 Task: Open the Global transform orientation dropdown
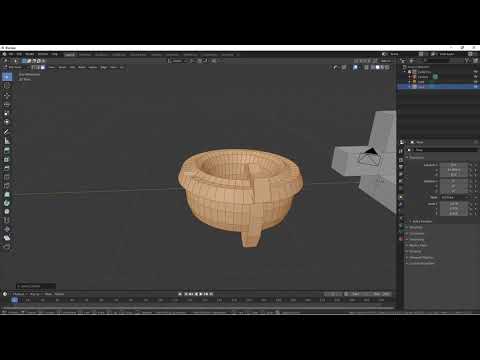pos(178,61)
